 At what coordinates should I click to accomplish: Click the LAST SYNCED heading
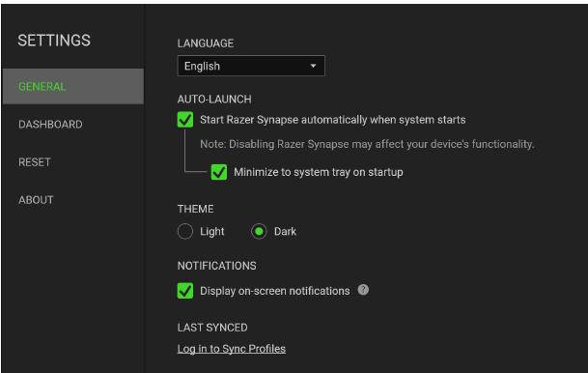212,328
